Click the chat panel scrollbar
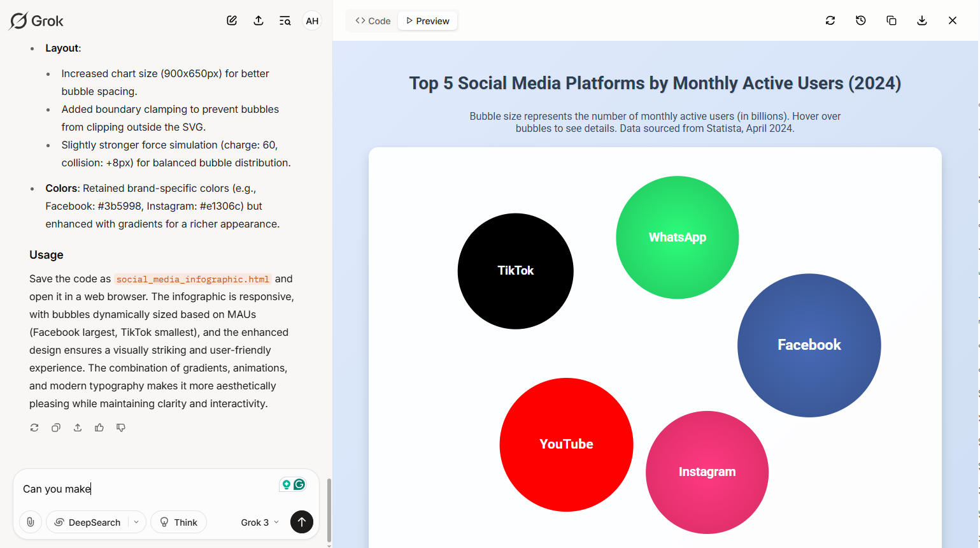980x548 pixels. pos(329,510)
